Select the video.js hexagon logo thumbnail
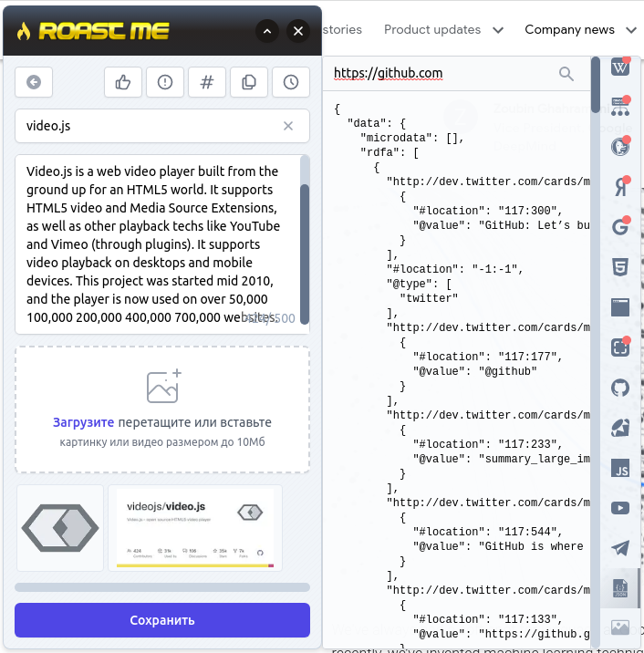The width and height of the screenshot is (644, 653). tap(60, 528)
